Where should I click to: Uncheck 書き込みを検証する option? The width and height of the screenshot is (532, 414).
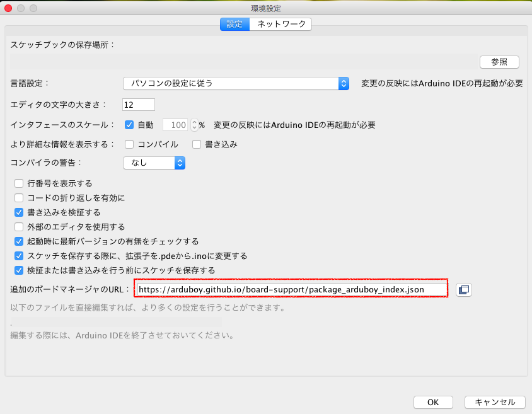[x=19, y=212]
